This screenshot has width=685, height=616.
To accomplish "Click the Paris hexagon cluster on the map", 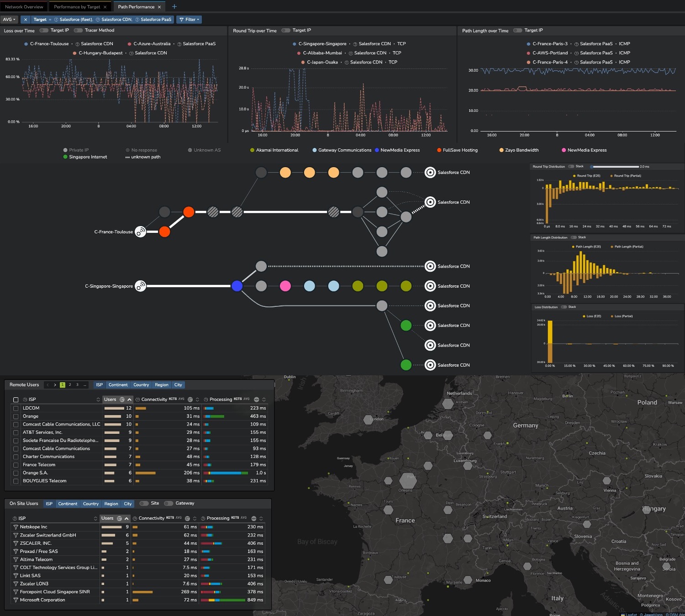I will [x=408, y=481].
